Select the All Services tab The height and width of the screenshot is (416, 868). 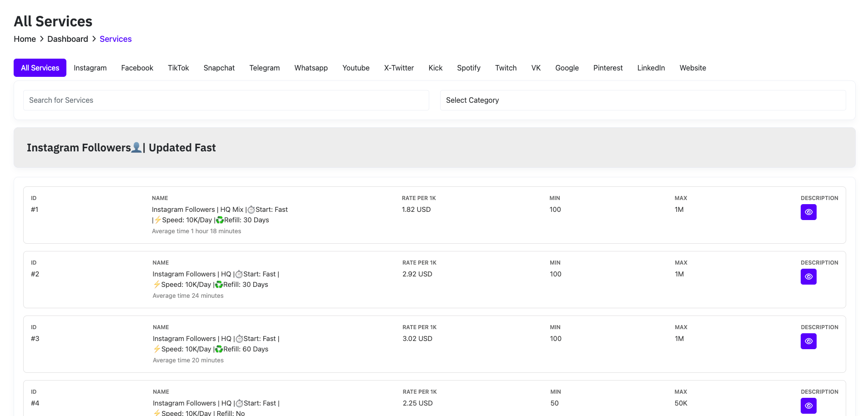tap(40, 68)
